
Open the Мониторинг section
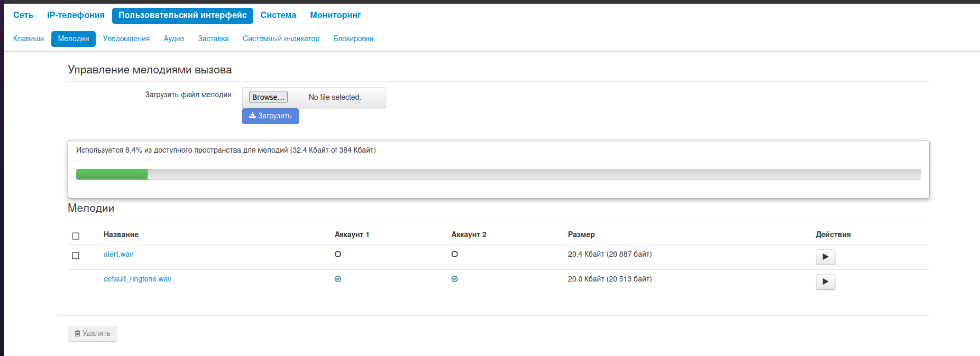(x=335, y=15)
